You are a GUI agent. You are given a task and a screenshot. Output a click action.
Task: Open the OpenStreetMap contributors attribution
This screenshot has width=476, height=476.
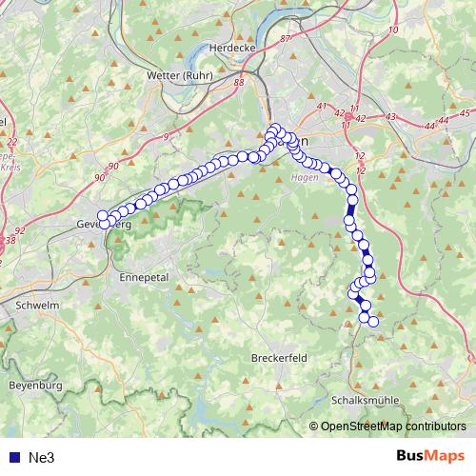point(387,426)
